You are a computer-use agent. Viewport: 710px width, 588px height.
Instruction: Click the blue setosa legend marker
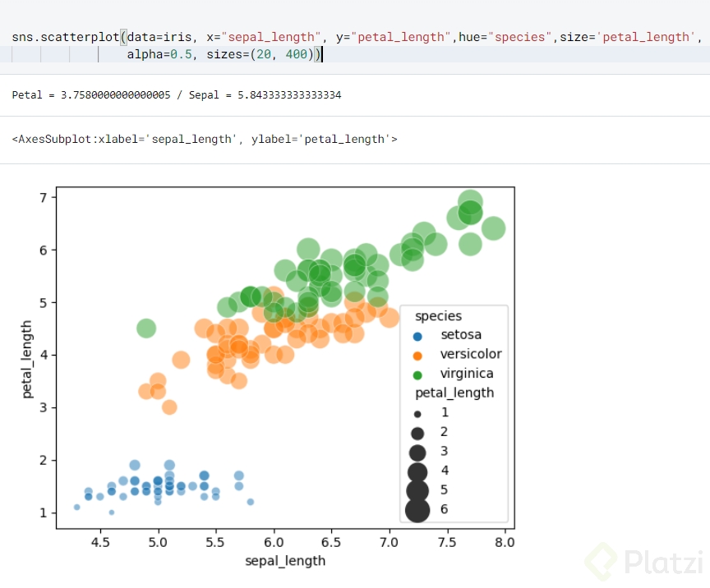coord(417,336)
